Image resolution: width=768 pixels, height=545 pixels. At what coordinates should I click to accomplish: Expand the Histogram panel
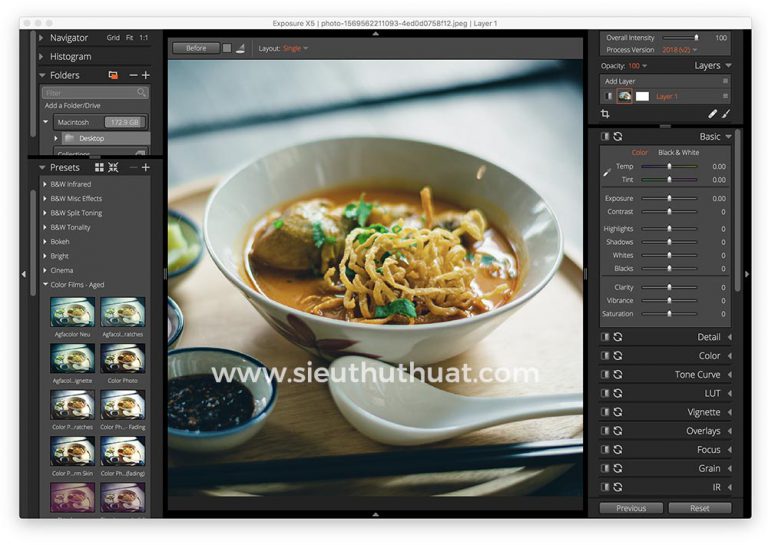tap(42, 56)
